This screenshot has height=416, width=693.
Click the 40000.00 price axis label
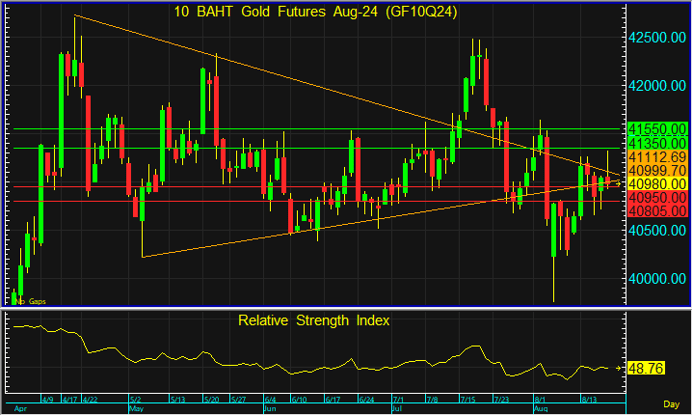pyautogui.click(x=656, y=279)
